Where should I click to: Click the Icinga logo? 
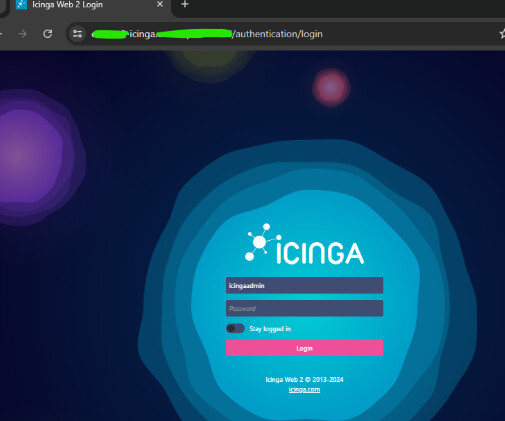(304, 244)
